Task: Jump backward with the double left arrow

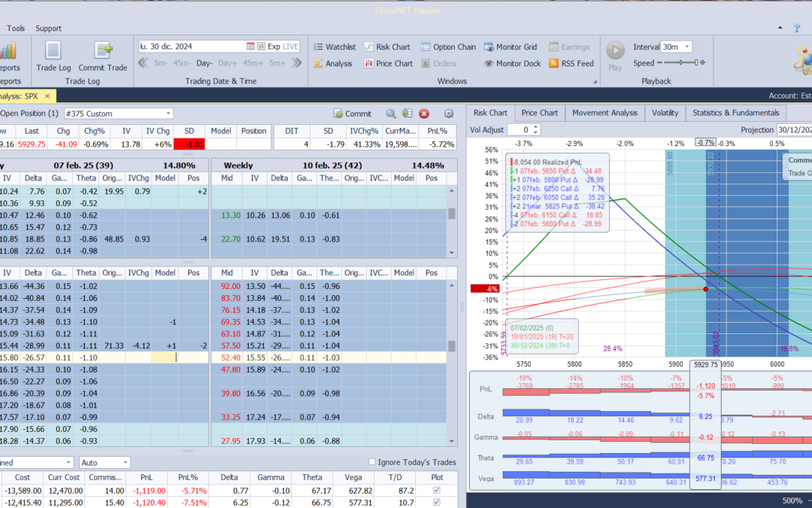Action: tap(144, 62)
